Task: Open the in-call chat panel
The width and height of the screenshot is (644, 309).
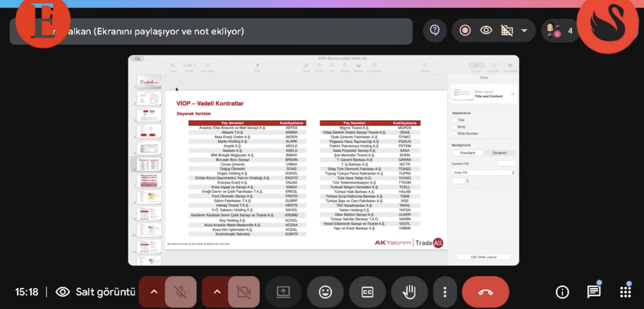Action: tap(594, 292)
